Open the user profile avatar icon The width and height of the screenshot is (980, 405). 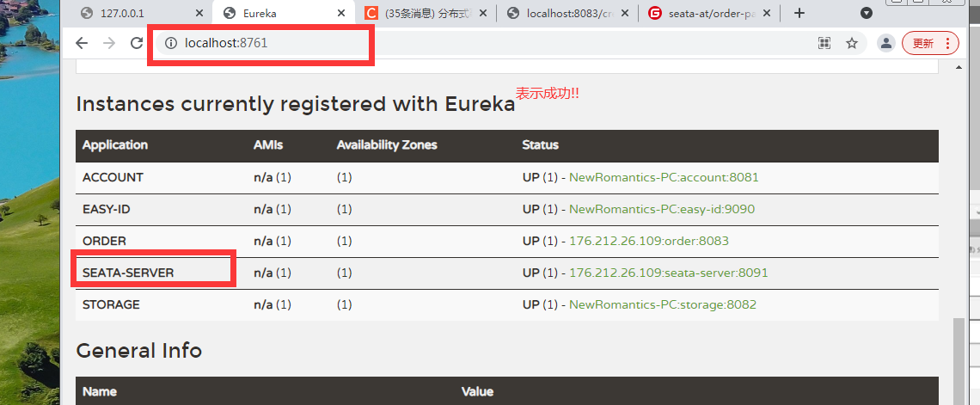(x=885, y=43)
